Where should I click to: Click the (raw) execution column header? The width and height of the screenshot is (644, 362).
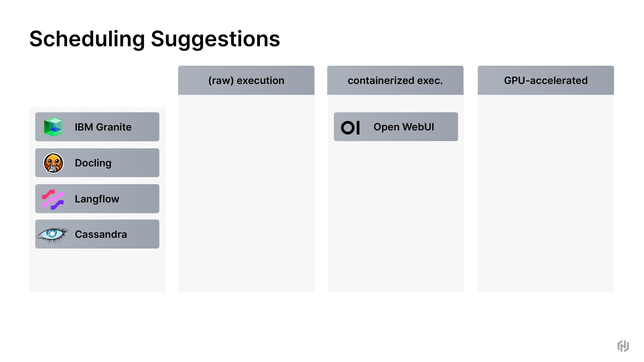pyautogui.click(x=246, y=80)
